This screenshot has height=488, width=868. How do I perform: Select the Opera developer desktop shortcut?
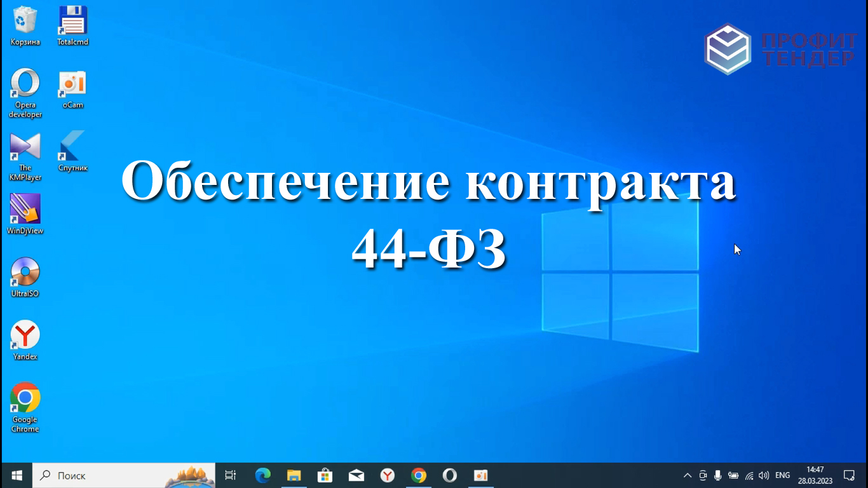click(x=25, y=93)
